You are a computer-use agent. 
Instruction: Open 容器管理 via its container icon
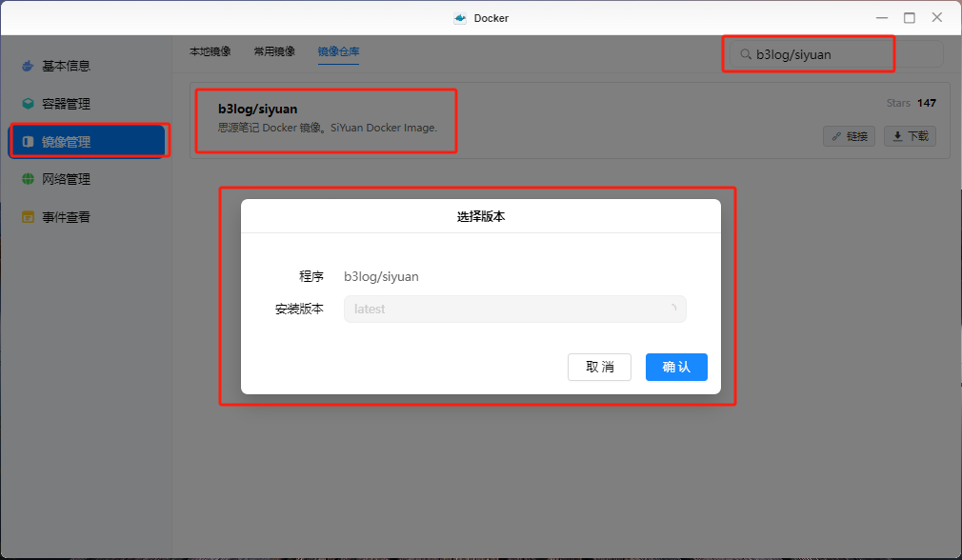coord(26,103)
